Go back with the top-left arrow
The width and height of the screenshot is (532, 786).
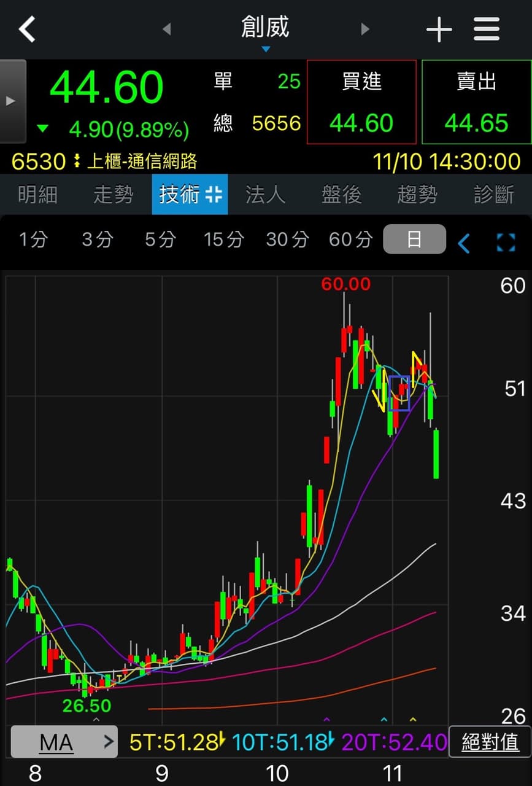pyautogui.click(x=27, y=29)
